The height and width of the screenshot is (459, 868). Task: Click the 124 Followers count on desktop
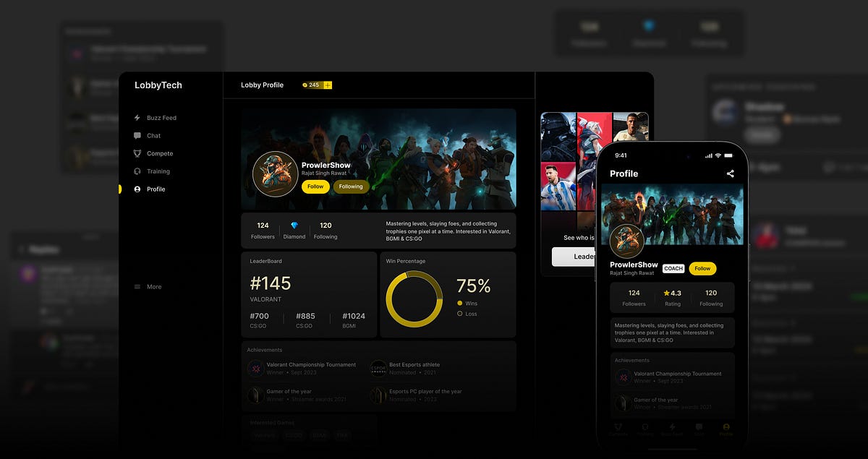(x=263, y=231)
